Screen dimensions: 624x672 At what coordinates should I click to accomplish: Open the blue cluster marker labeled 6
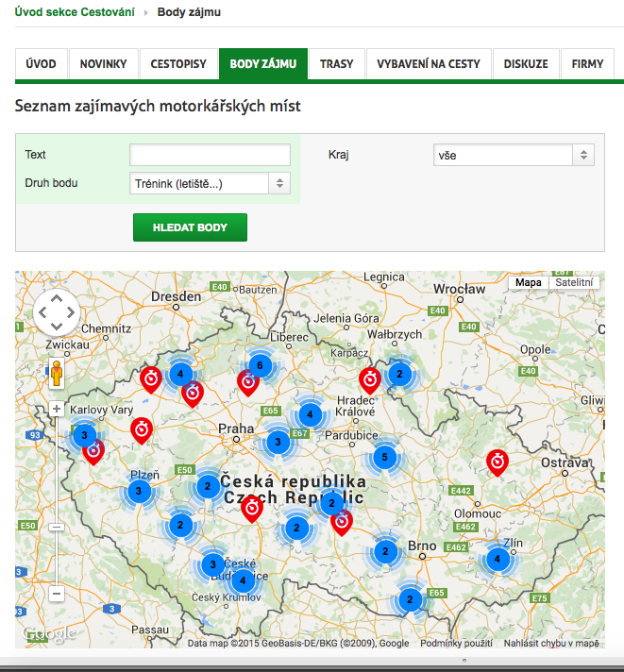[x=260, y=365]
